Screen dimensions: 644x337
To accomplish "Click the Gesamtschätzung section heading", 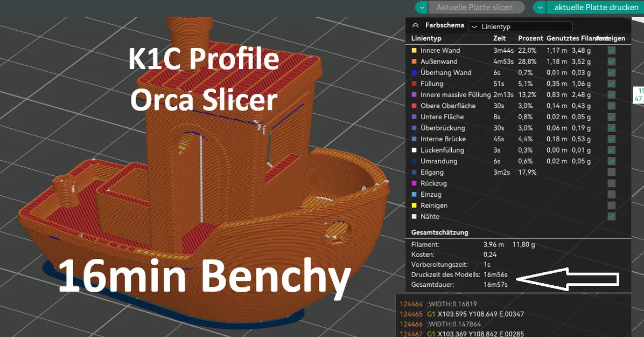I will point(439,232).
